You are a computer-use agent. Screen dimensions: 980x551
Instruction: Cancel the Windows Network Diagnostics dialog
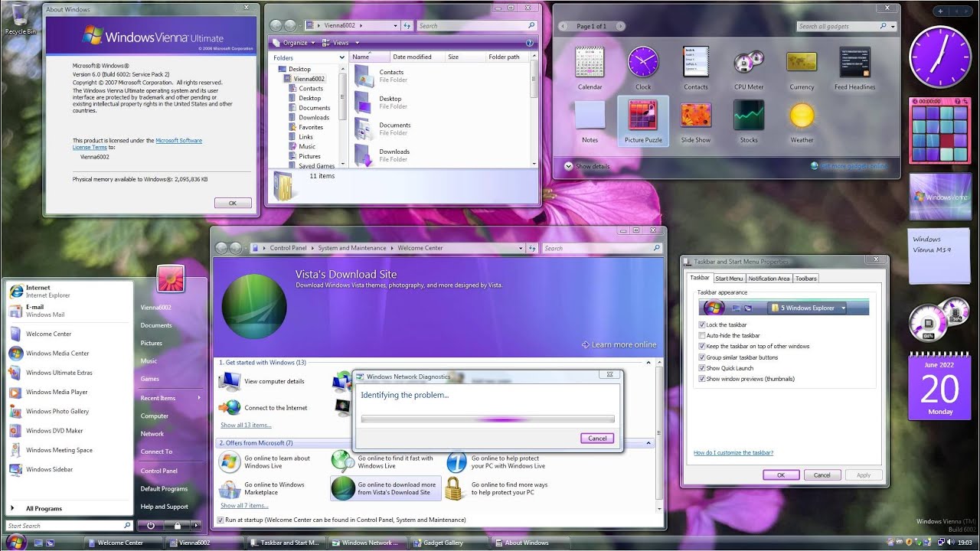[x=597, y=439]
